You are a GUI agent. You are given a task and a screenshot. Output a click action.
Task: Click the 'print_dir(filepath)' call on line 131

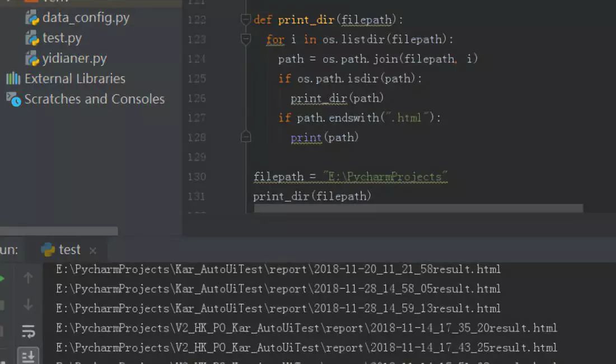coord(312,197)
